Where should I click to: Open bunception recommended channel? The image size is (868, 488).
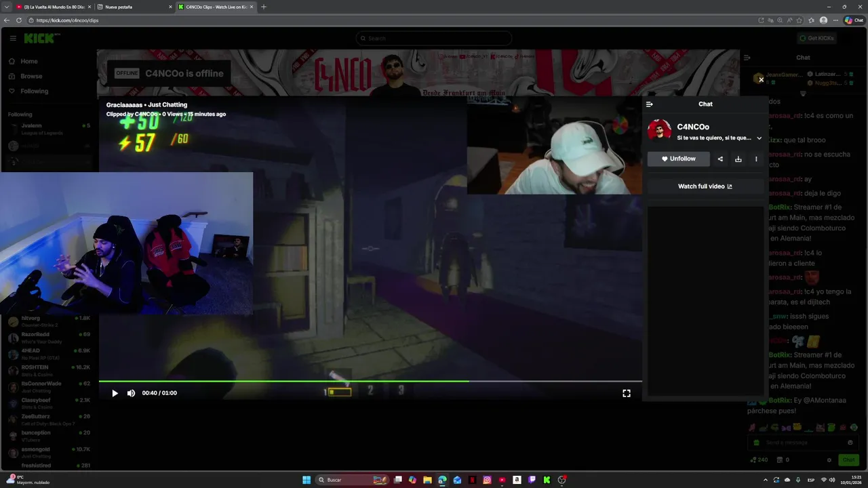click(47, 436)
